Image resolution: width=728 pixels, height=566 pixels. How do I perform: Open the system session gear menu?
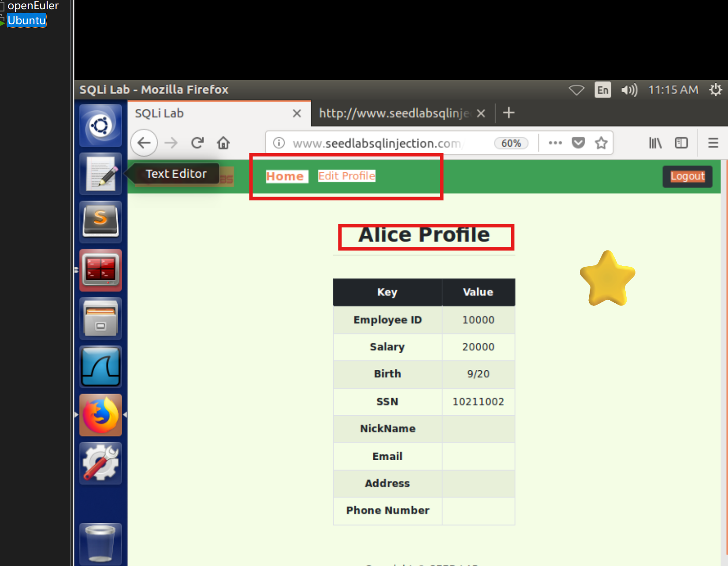click(x=716, y=90)
